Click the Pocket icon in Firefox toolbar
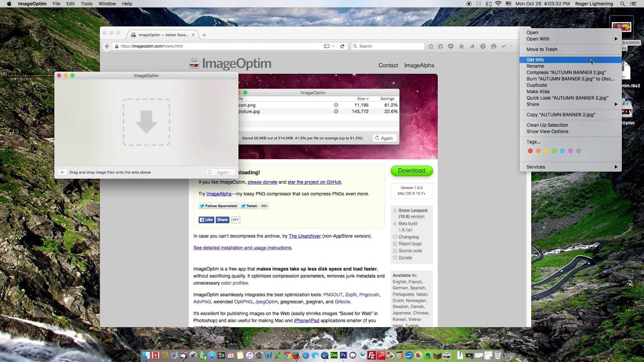Image resolution: width=644 pixels, height=362 pixels. [451, 46]
